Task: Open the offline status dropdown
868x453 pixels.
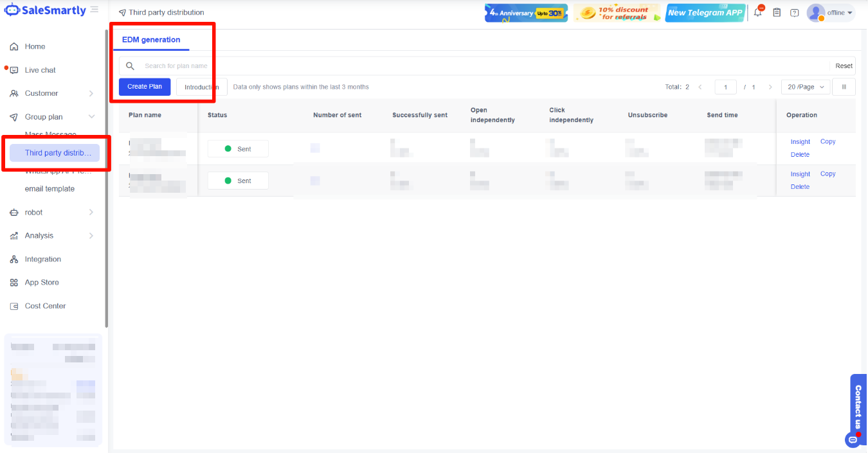Action: [x=839, y=13]
